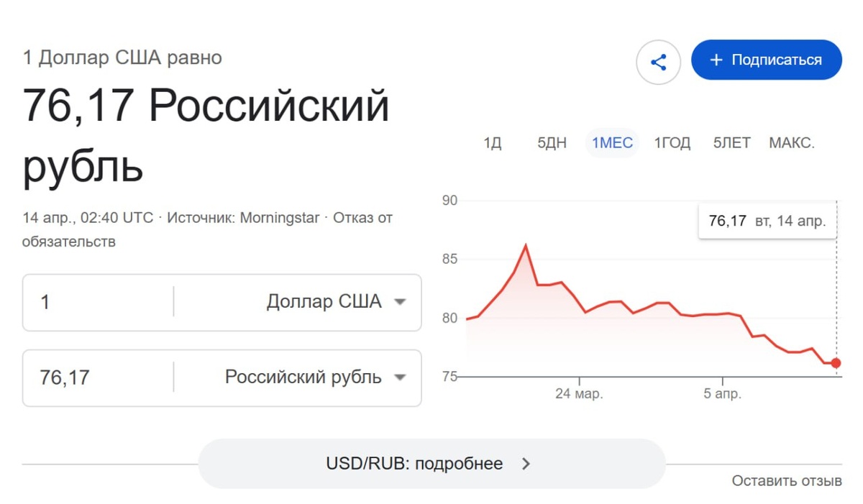Show the 1ГОД chart range
863x504 pixels.
click(x=672, y=143)
